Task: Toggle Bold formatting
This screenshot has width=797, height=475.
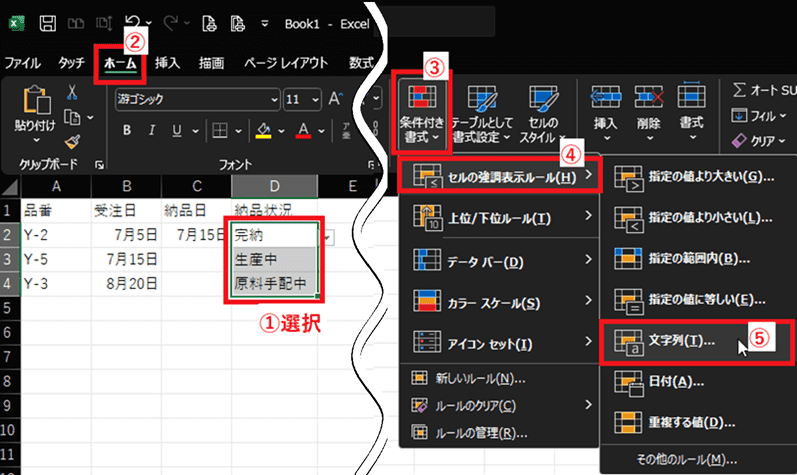Action: pyautogui.click(x=127, y=131)
